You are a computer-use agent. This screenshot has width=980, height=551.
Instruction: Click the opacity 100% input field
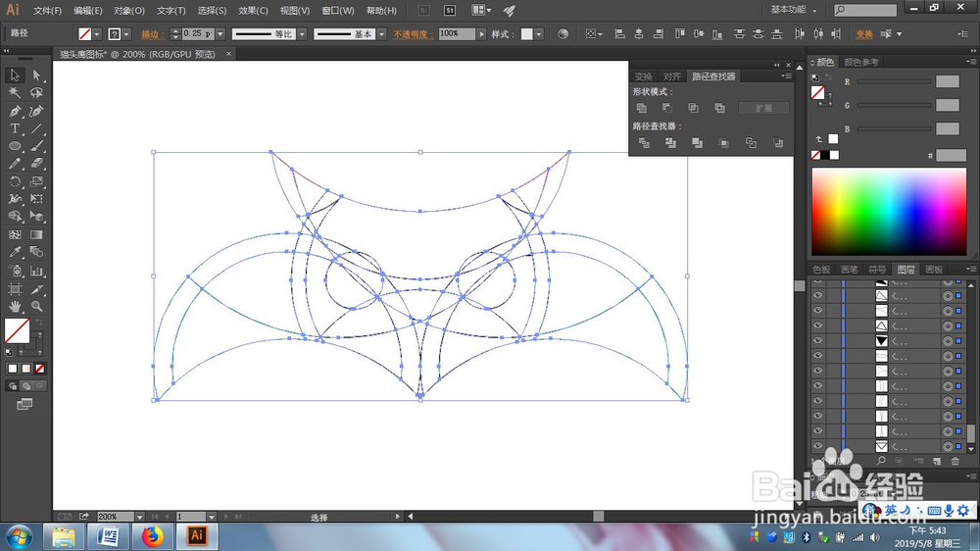pyautogui.click(x=457, y=33)
